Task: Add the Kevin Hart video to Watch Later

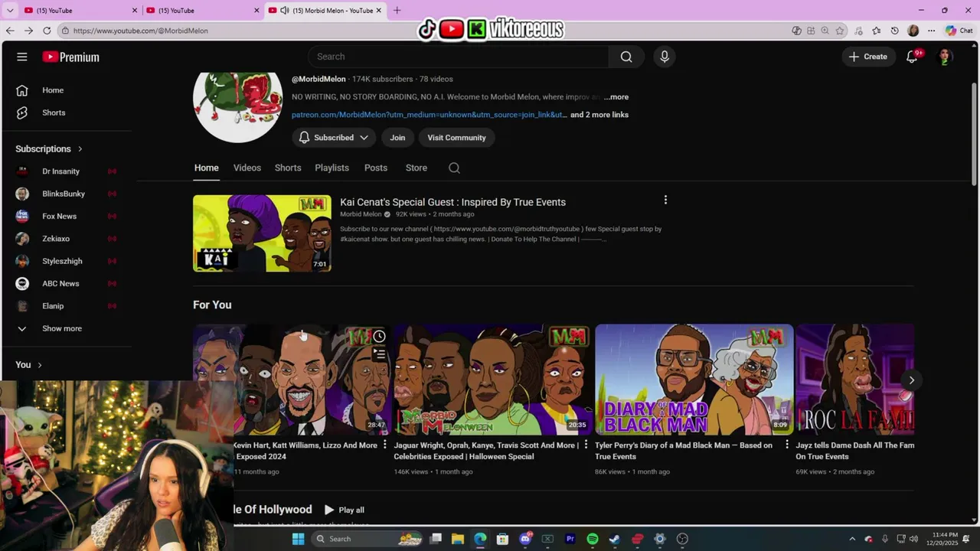Action: pos(379,336)
